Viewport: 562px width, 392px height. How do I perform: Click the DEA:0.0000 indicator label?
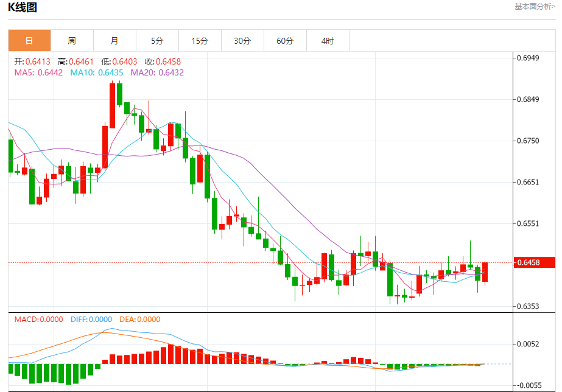(140, 320)
